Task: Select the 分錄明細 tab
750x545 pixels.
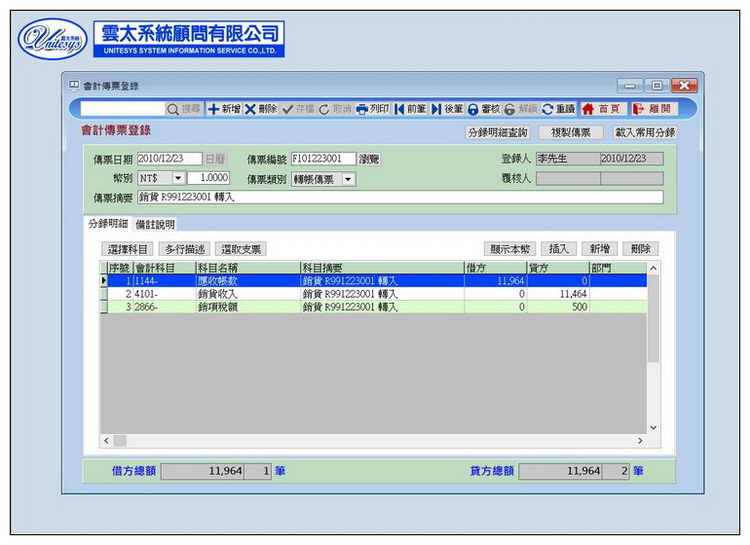Action: (x=108, y=224)
